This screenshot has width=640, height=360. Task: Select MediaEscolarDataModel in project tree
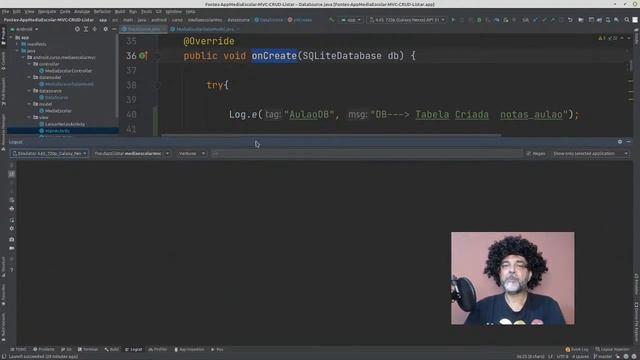[x=66, y=84]
